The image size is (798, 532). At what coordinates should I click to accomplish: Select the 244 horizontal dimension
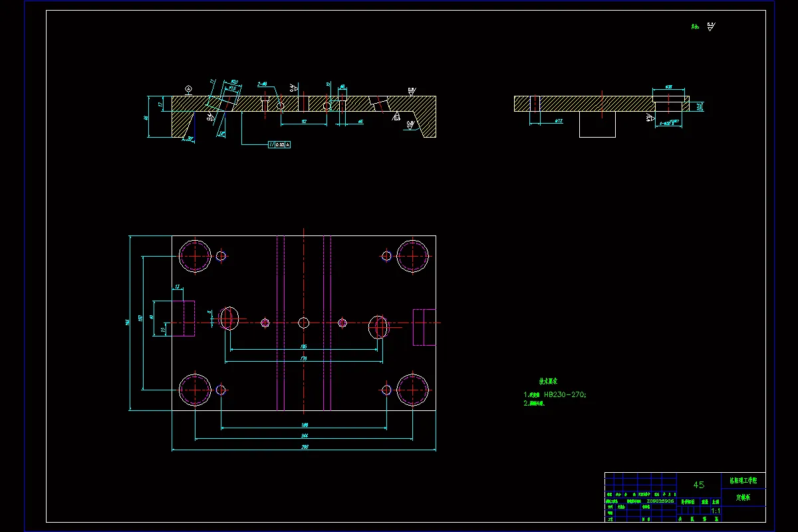(305, 435)
